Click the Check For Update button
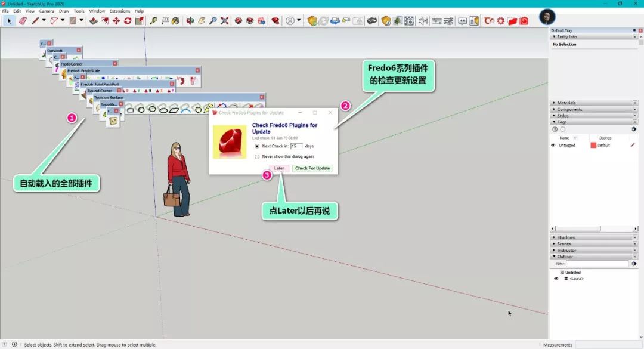Viewport: 644px width, 349px height. (x=312, y=168)
